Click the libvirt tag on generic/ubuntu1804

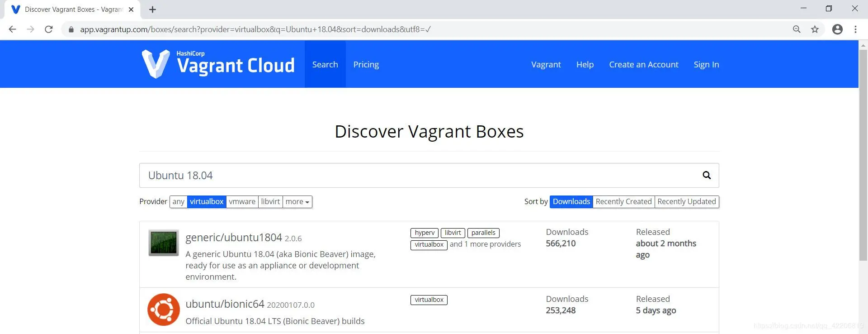(x=453, y=233)
